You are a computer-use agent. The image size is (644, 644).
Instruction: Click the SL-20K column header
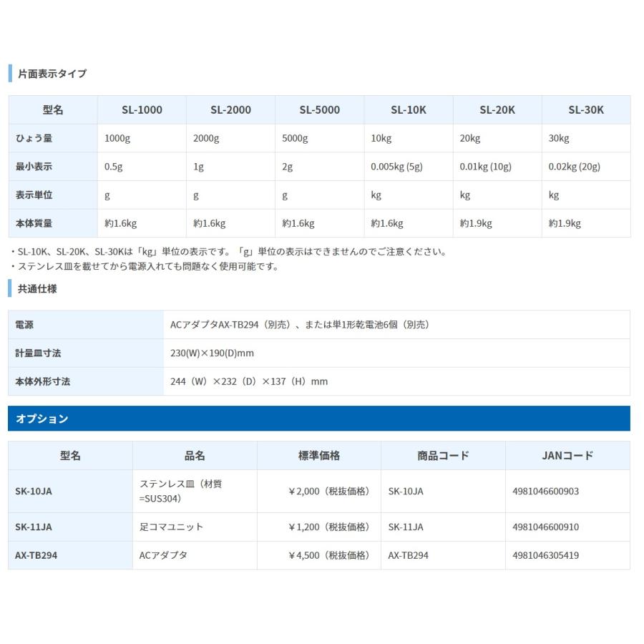click(x=497, y=110)
